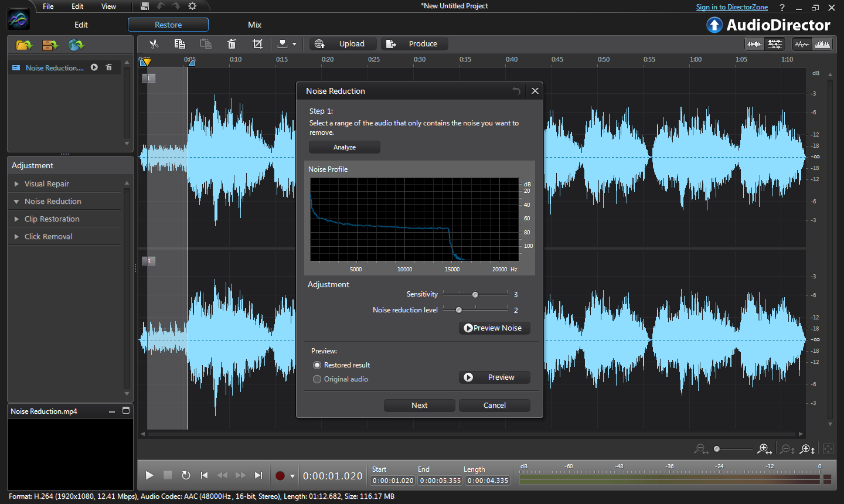The height and width of the screenshot is (504, 844).
Task: Collapse the Noise Reduction section
Action: pyautogui.click(x=16, y=201)
